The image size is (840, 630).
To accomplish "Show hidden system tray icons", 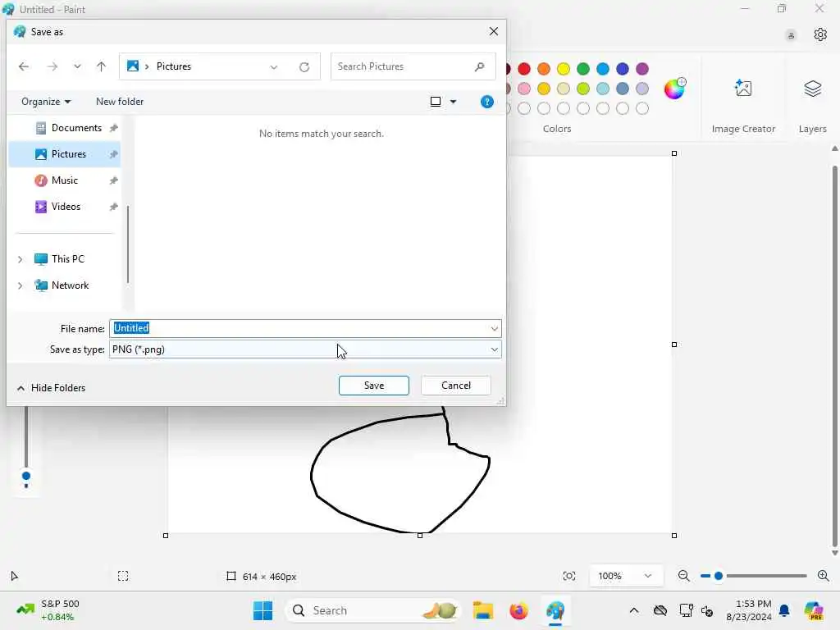I will (634, 610).
